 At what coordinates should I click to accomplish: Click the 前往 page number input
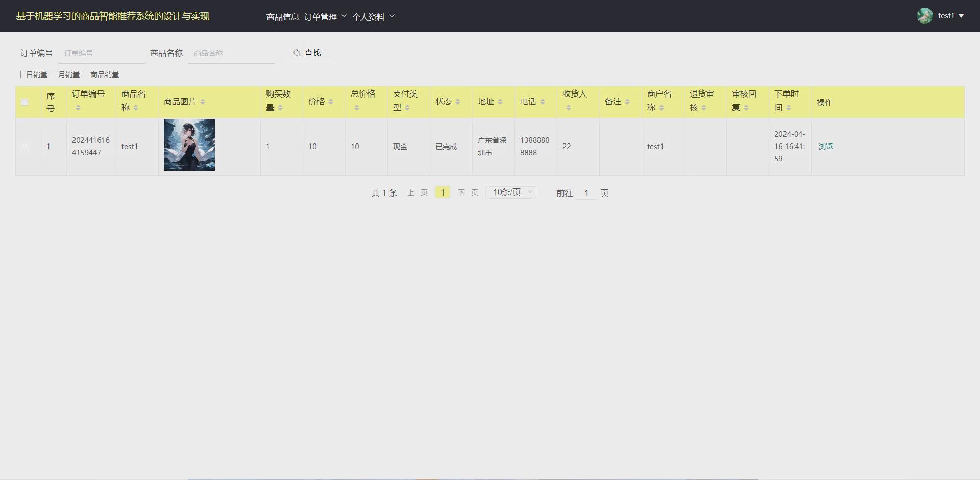(x=586, y=193)
